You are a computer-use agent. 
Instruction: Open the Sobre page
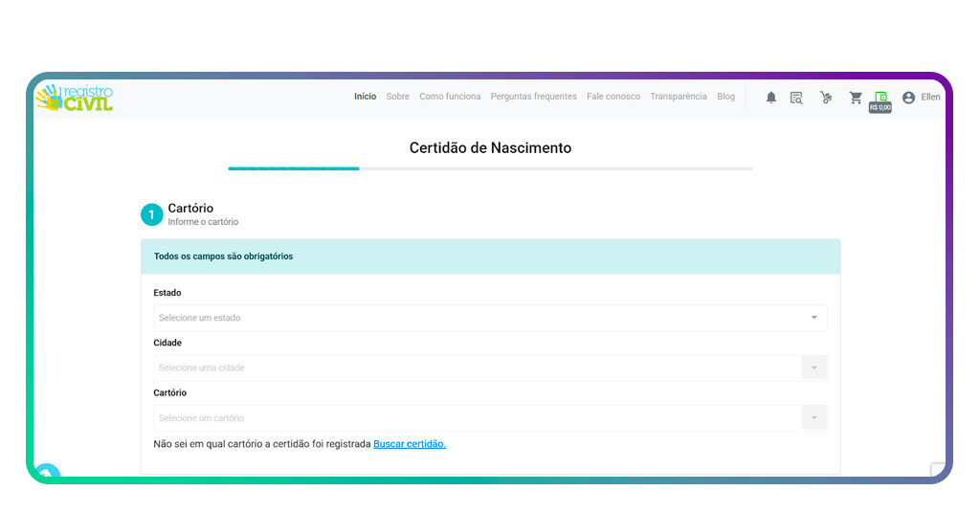coord(397,97)
